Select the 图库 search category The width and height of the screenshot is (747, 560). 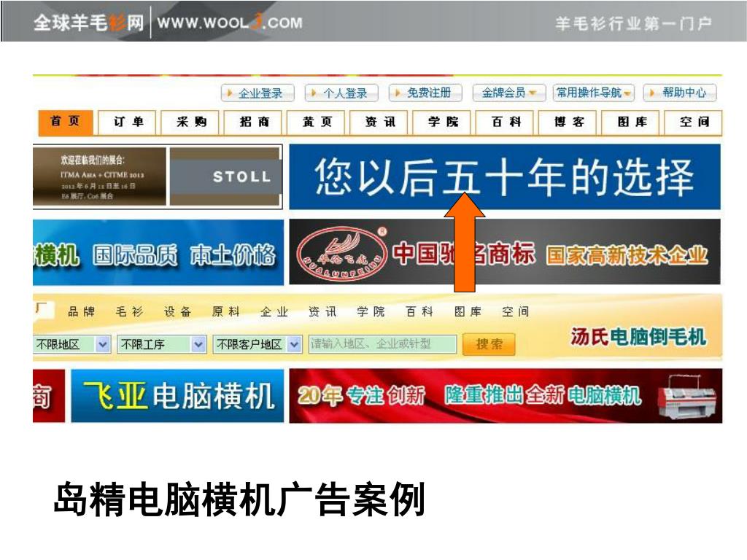468,312
